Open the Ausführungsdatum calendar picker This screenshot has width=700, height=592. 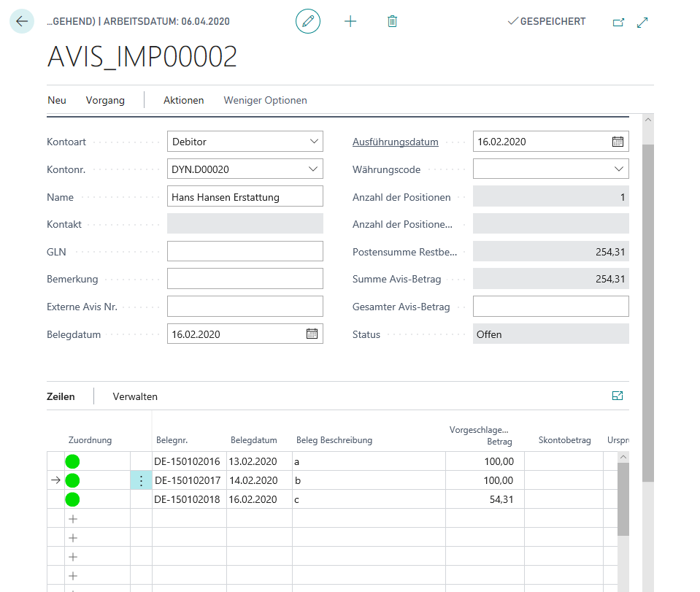pos(618,142)
